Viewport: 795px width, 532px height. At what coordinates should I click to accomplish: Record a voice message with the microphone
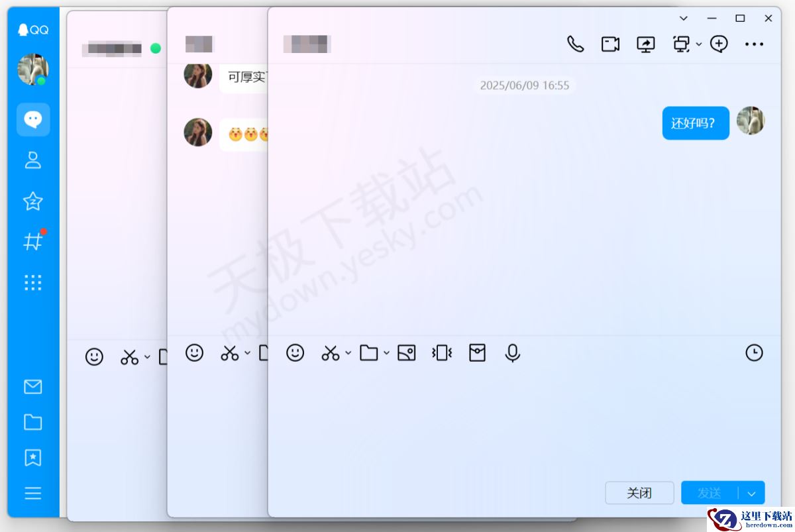pyautogui.click(x=512, y=352)
